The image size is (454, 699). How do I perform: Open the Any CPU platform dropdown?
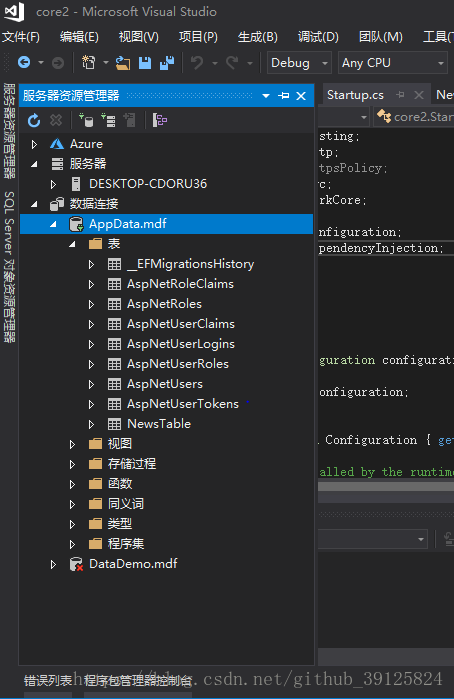(x=392, y=63)
